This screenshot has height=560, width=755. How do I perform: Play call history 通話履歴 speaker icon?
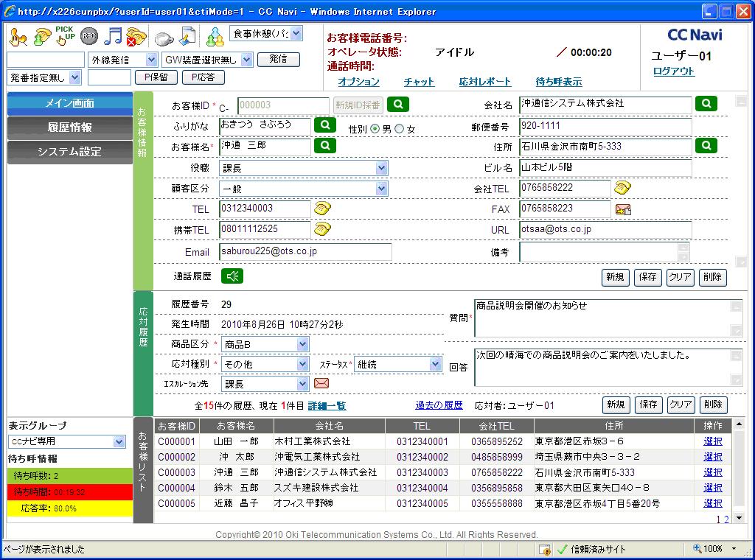(x=232, y=276)
